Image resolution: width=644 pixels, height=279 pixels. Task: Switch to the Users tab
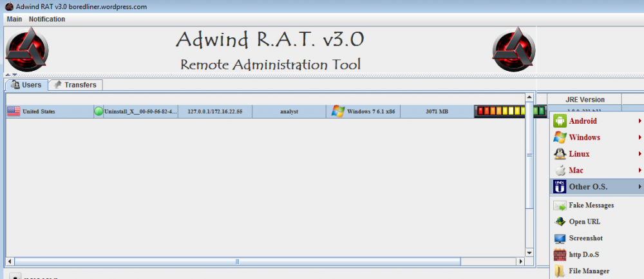[26, 85]
